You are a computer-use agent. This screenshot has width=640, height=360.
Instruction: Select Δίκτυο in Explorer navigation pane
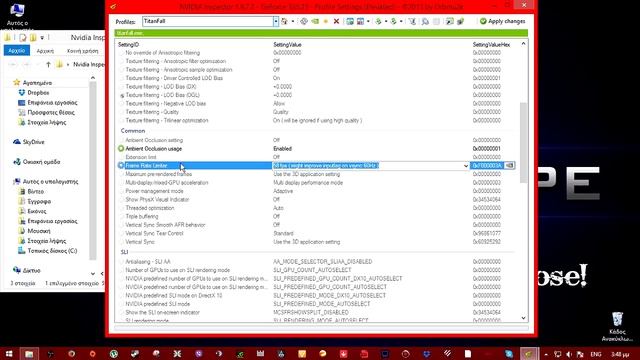click(27, 270)
